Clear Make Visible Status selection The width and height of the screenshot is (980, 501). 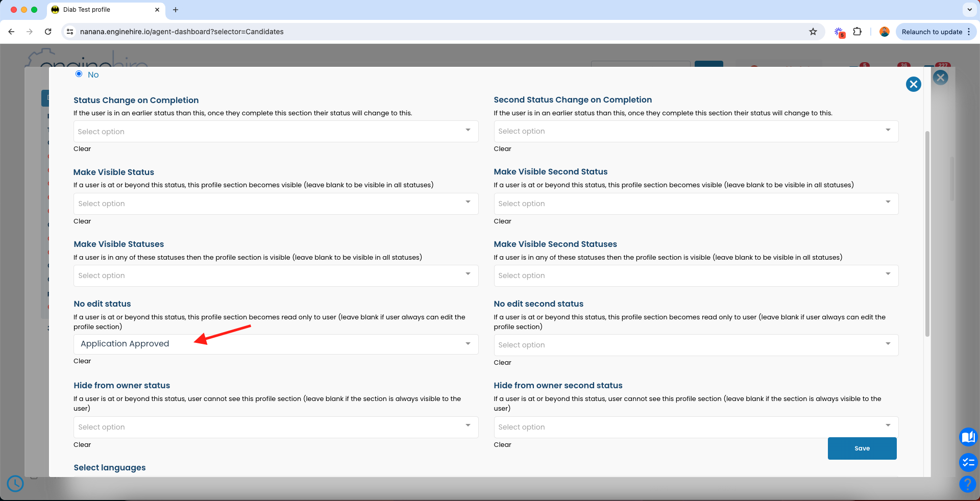click(82, 221)
